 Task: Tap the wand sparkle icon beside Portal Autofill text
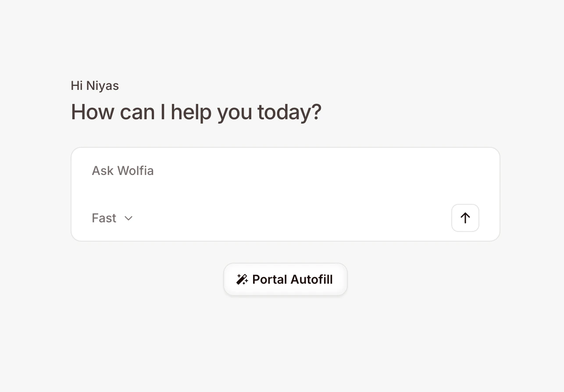(242, 279)
